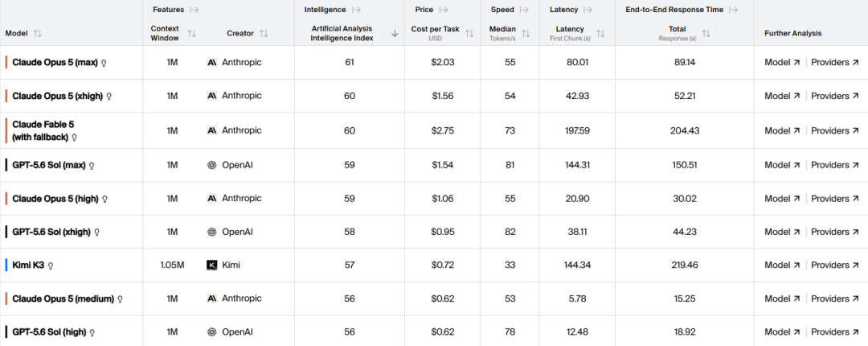Select the GPT-5.6 Sol (high) model name
This screenshot has width=868, height=346.
pyautogui.click(x=49, y=332)
